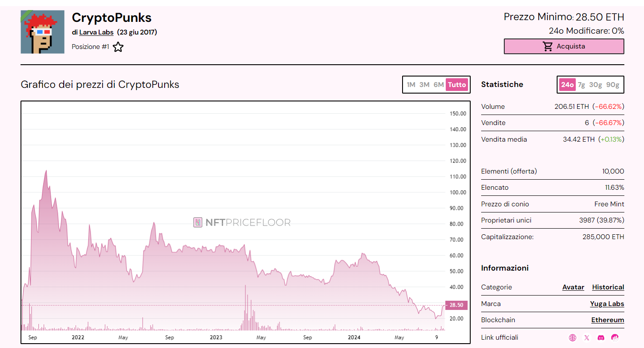Open the Ethereum blockchain link

608,320
